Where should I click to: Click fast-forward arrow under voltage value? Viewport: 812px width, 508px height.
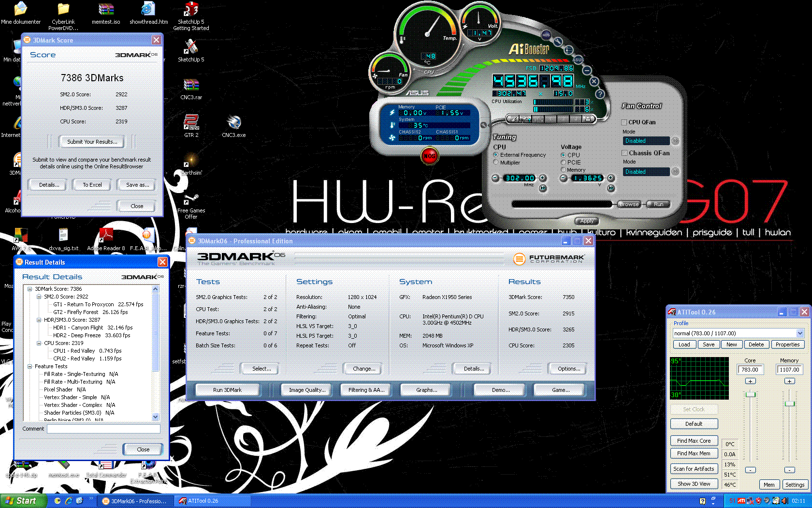(611, 188)
